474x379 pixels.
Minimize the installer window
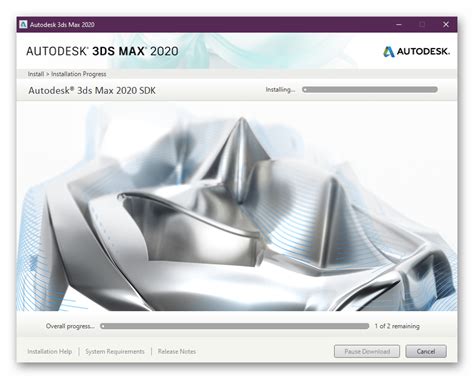399,24
